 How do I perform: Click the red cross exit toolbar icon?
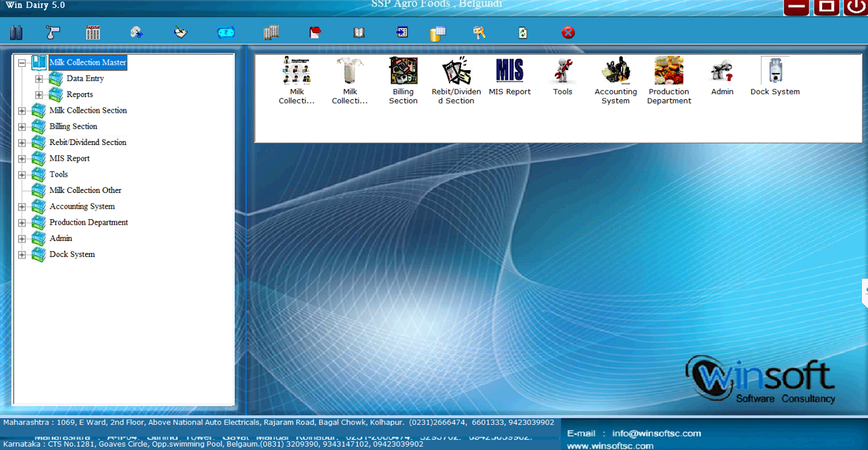click(568, 32)
